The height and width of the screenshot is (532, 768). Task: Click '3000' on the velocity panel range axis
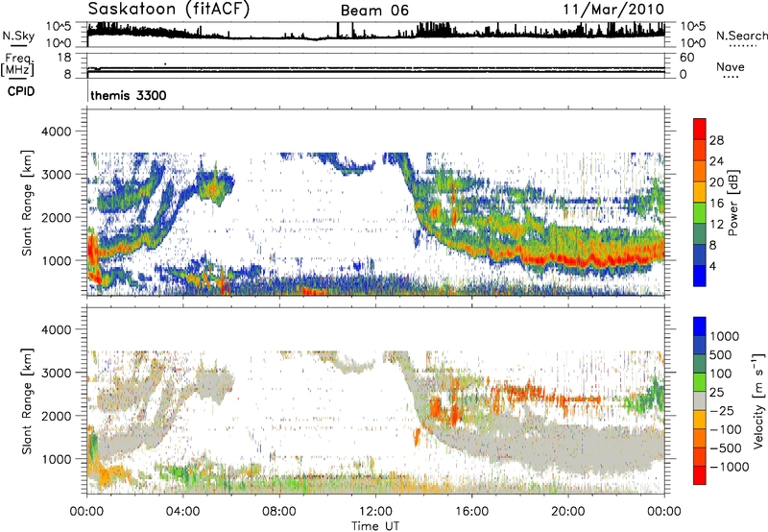click(57, 373)
